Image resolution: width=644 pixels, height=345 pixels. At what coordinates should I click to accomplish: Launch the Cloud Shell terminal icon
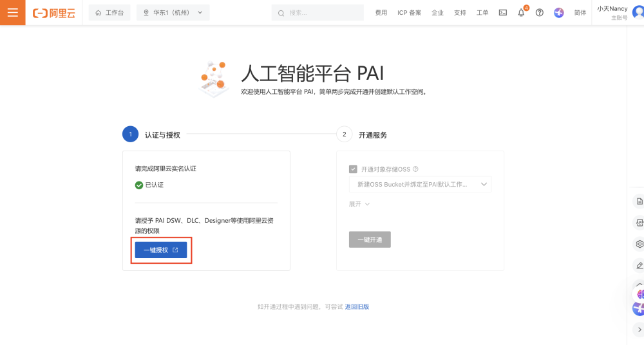coord(503,13)
